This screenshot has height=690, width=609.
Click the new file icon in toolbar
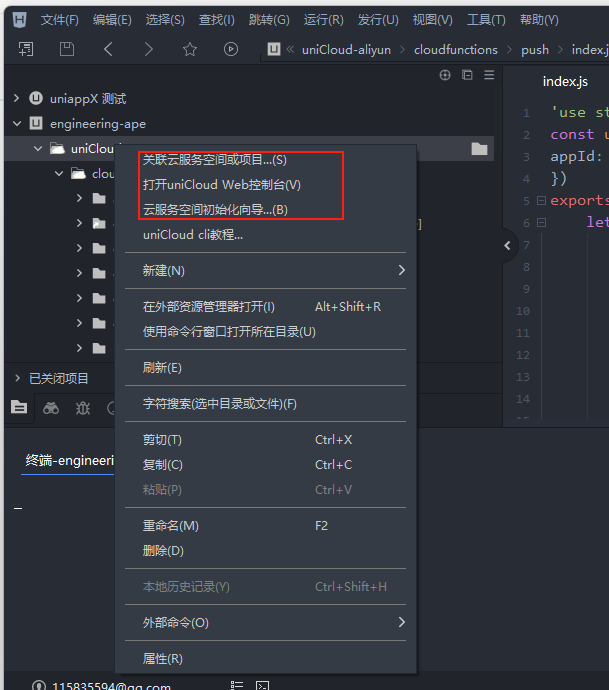(x=26, y=49)
